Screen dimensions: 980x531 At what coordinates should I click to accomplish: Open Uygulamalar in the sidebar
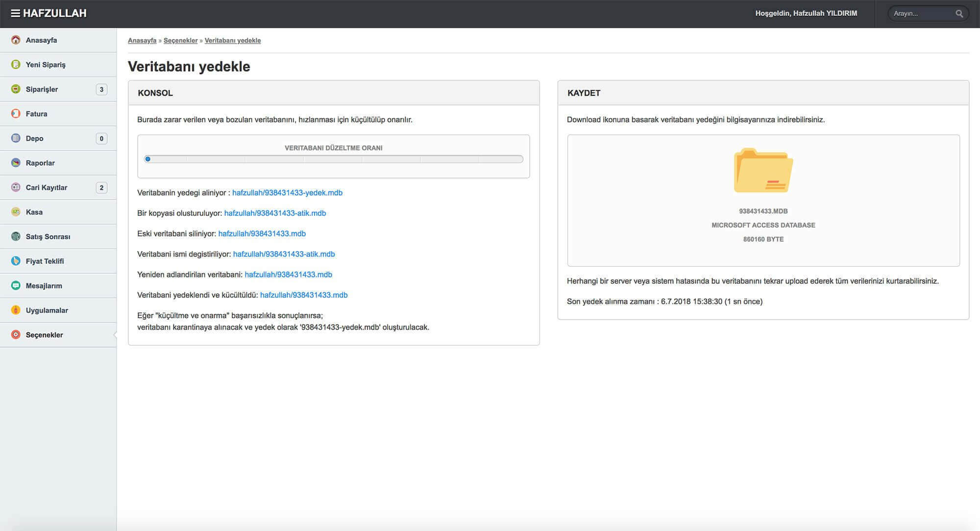coord(47,310)
